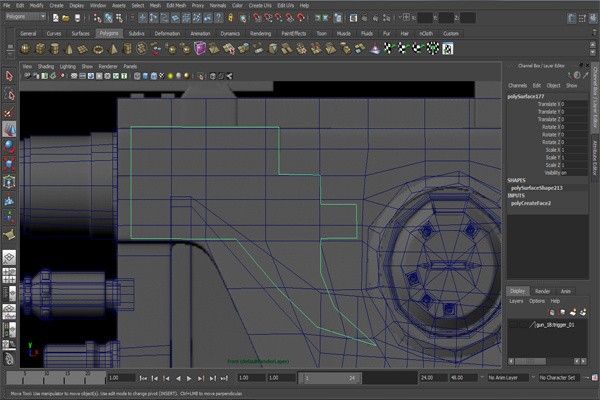600x400 pixels.
Task: Open the viewport Shading menu
Action: (46, 66)
